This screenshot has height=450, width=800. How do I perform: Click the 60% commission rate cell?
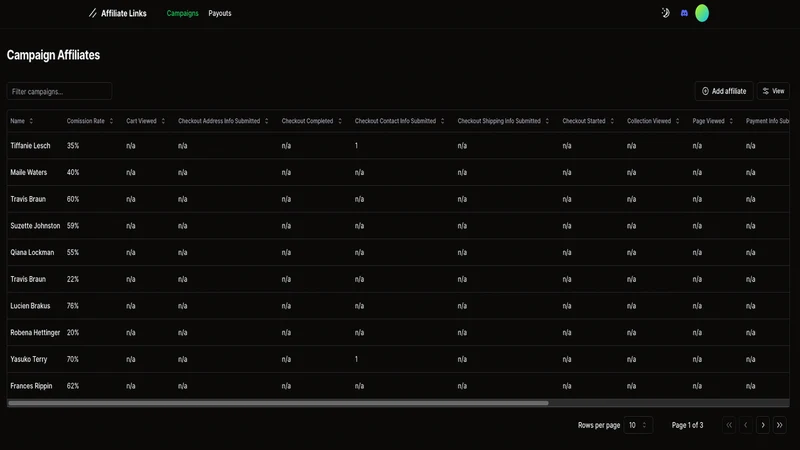[x=73, y=199]
